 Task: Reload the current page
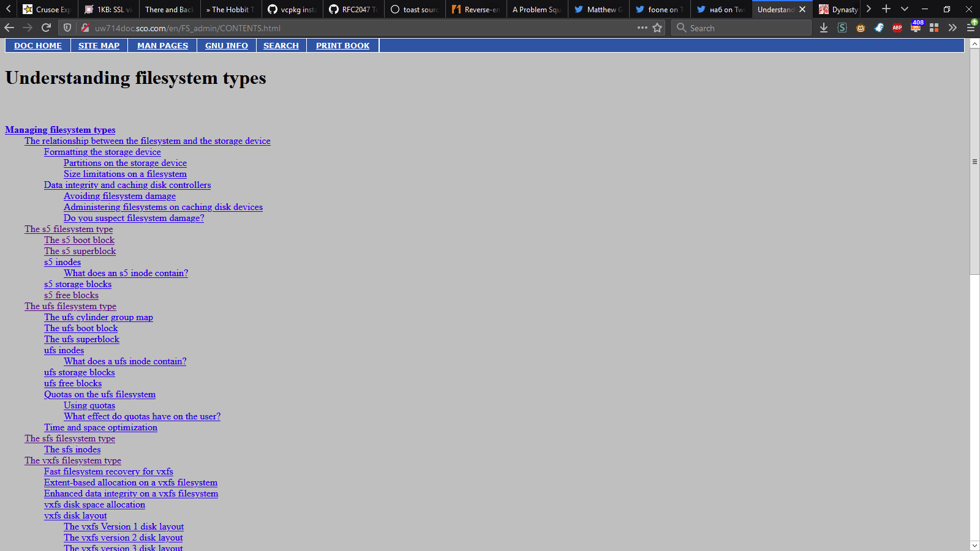[46, 28]
